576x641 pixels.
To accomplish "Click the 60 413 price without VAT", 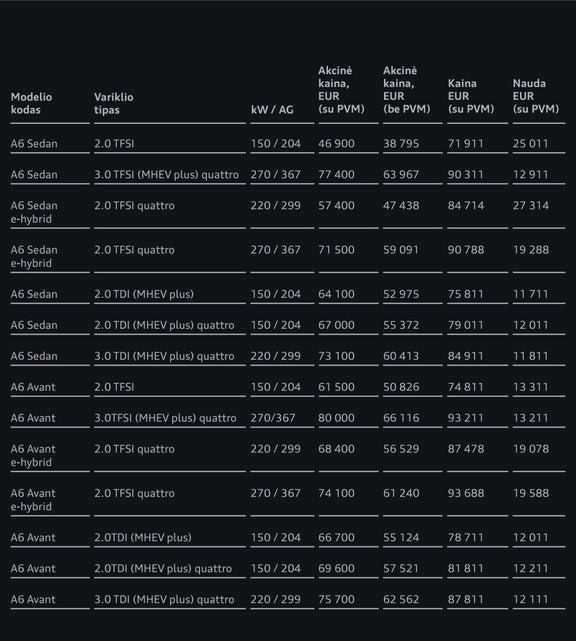I will [401, 356].
